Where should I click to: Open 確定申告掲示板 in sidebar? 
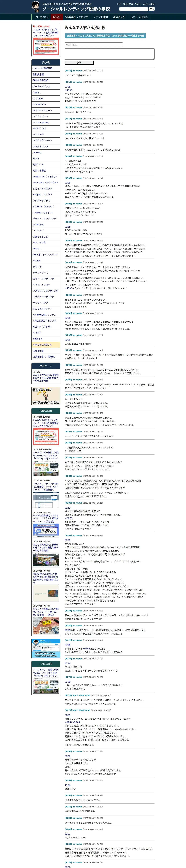pyautogui.click(x=46, y=81)
